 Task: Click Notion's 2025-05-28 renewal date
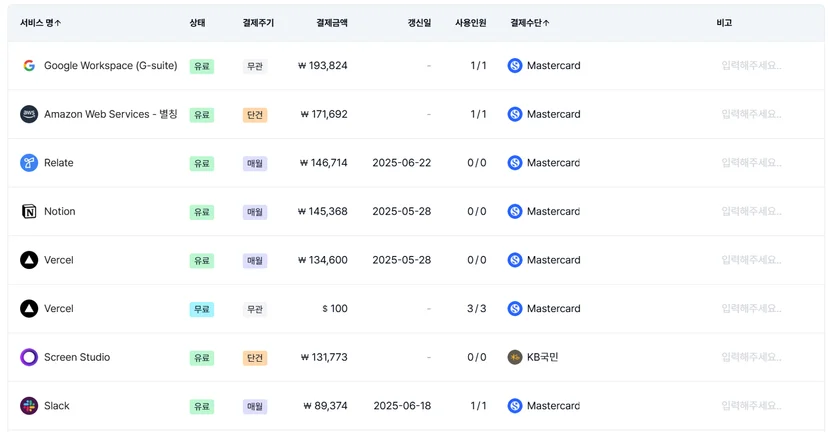tap(402, 211)
